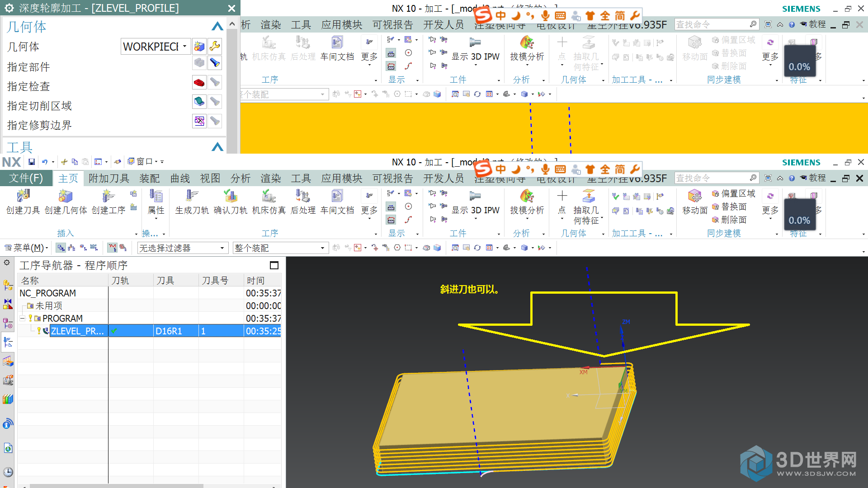Collapse the 几何体 (Geometry) section

[217, 27]
